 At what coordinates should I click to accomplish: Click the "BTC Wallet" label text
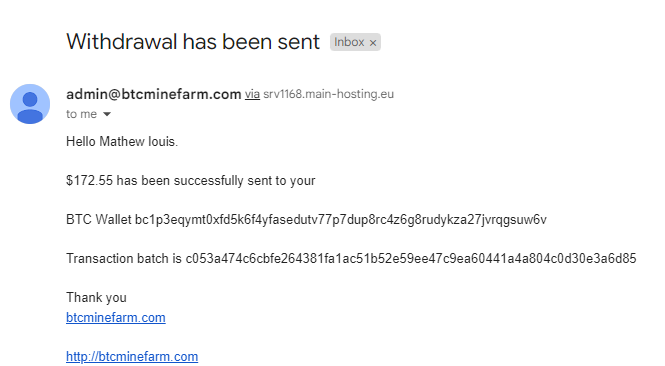[99, 220]
